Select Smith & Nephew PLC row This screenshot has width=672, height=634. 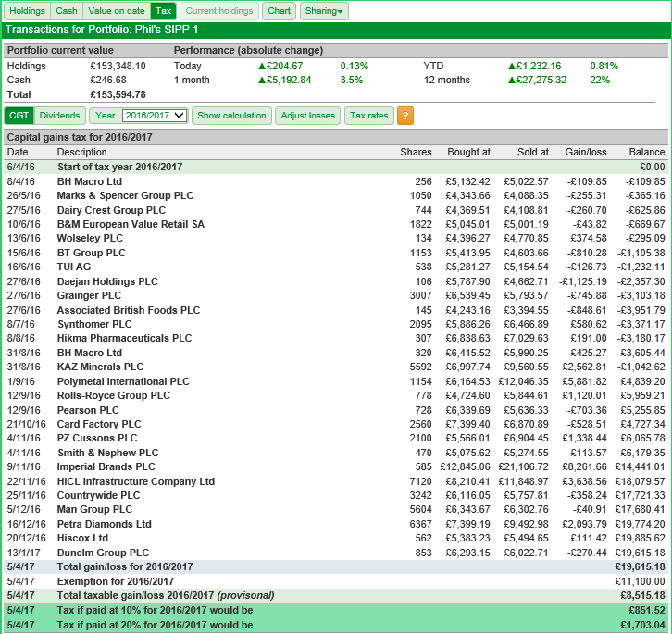(336, 453)
